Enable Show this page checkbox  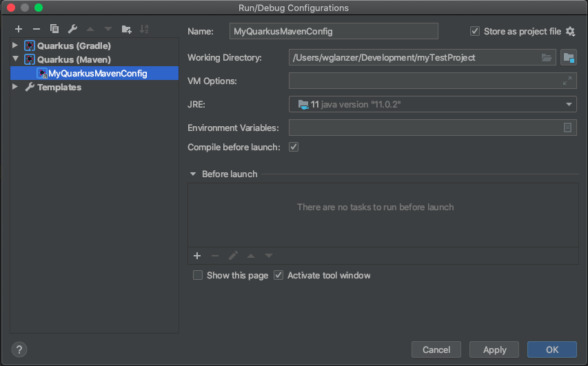pos(198,275)
